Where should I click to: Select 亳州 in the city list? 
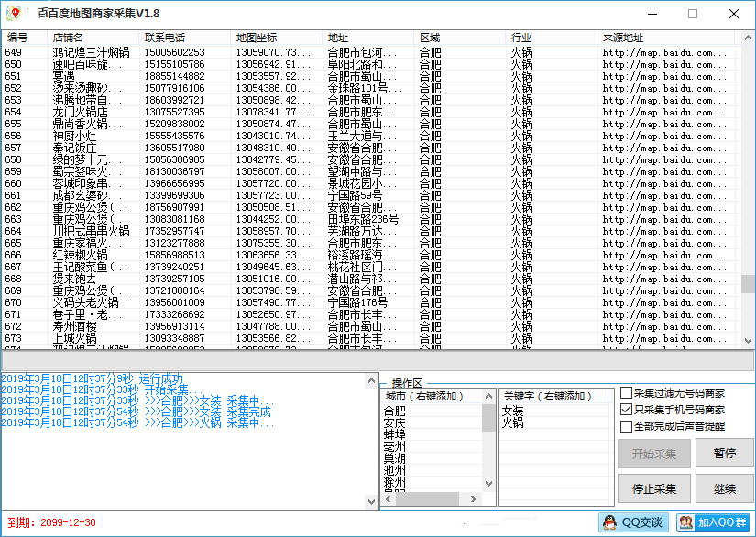395,446
